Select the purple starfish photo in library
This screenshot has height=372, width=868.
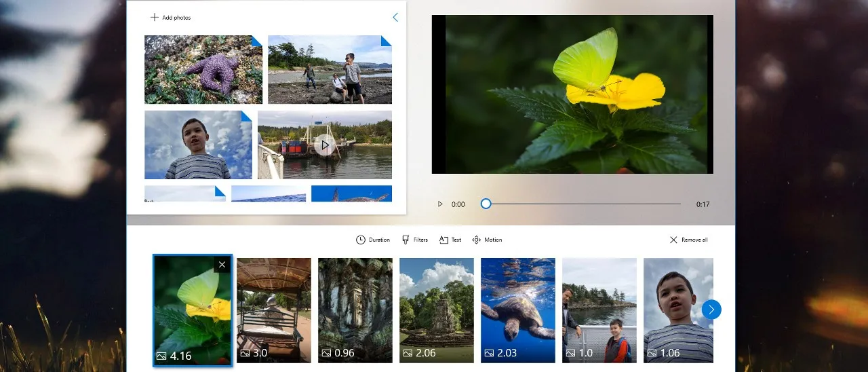203,70
